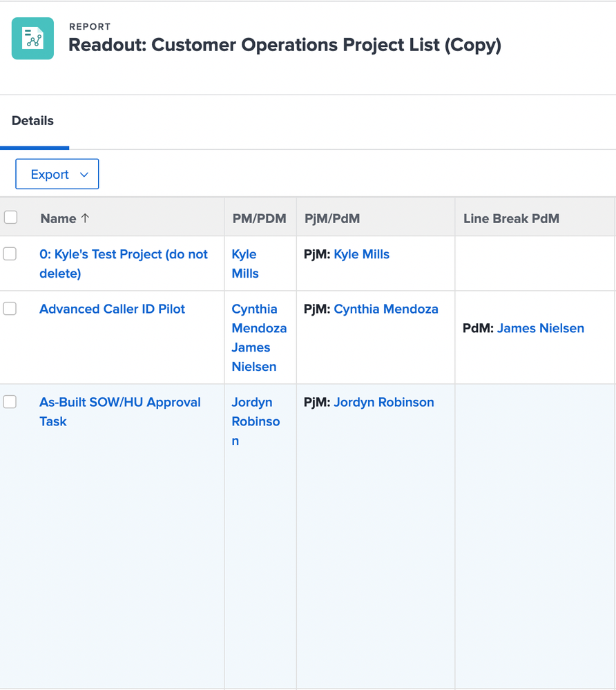Switch to the Details tab
The height and width of the screenshot is (690, 616).
point(32,121)
